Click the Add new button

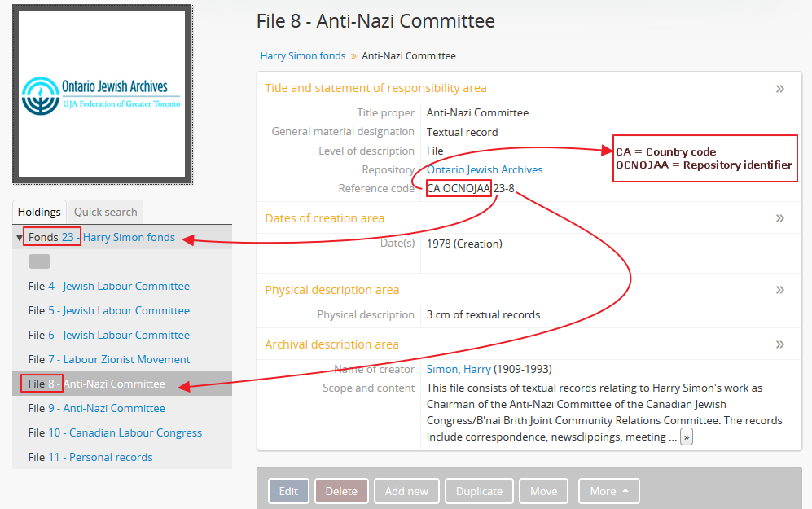[406, 491]
